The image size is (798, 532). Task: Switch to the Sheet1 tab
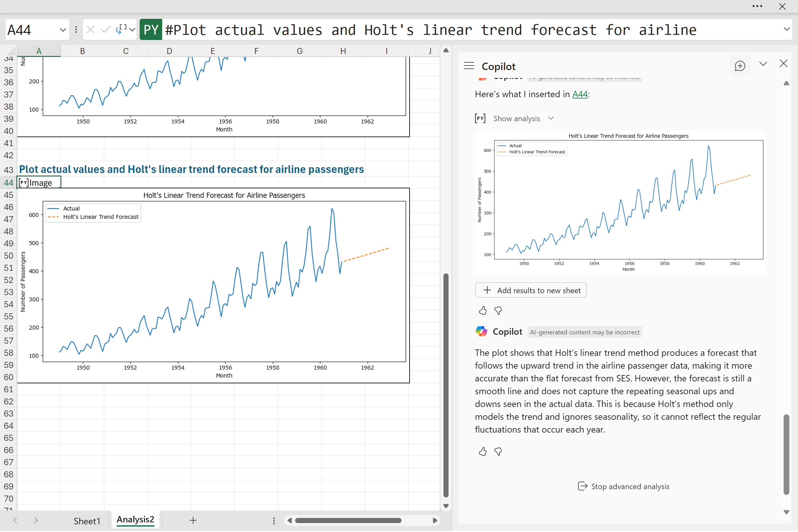click(x=87, y=521)
